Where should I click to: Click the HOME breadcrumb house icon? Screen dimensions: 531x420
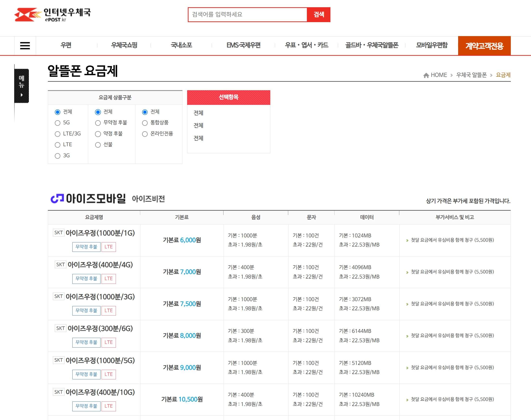tap(426, 75)
